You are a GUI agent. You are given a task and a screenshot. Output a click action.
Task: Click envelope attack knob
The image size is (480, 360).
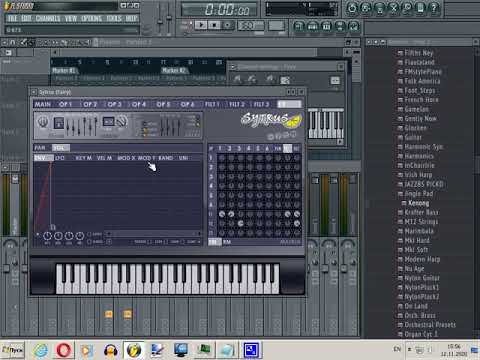click(47, 236)
